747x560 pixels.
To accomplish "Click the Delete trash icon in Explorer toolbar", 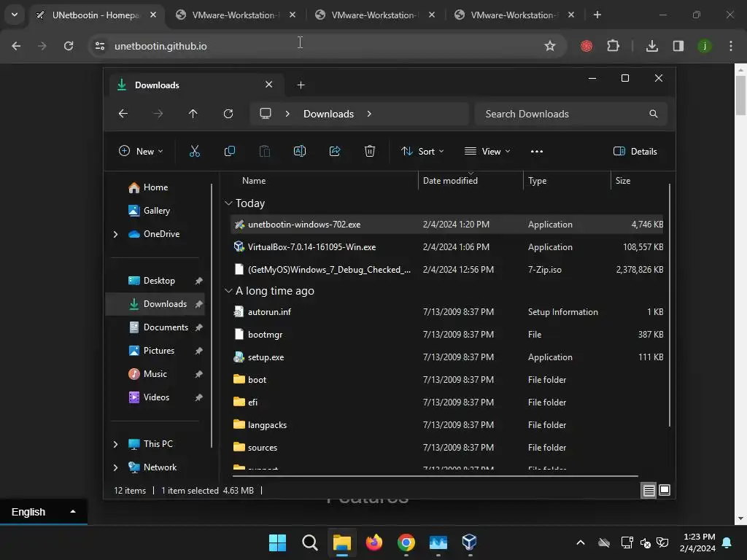I will click(x=370, y=152).
